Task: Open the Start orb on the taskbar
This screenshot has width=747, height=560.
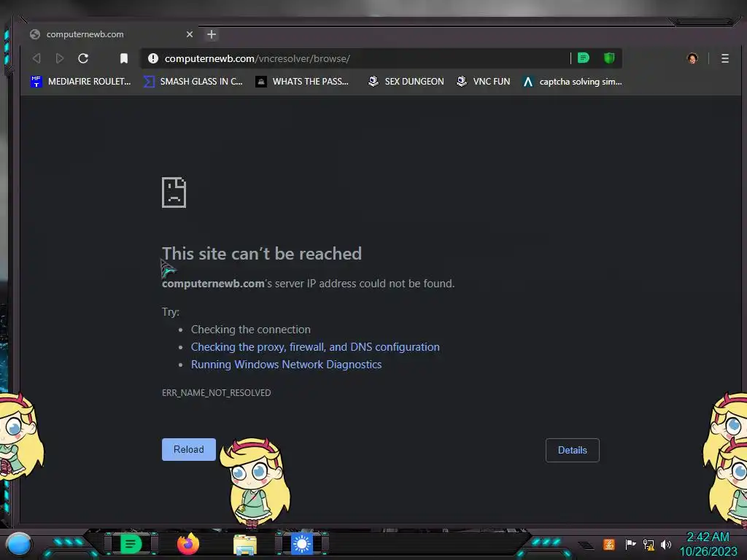Action: (18, 544)
